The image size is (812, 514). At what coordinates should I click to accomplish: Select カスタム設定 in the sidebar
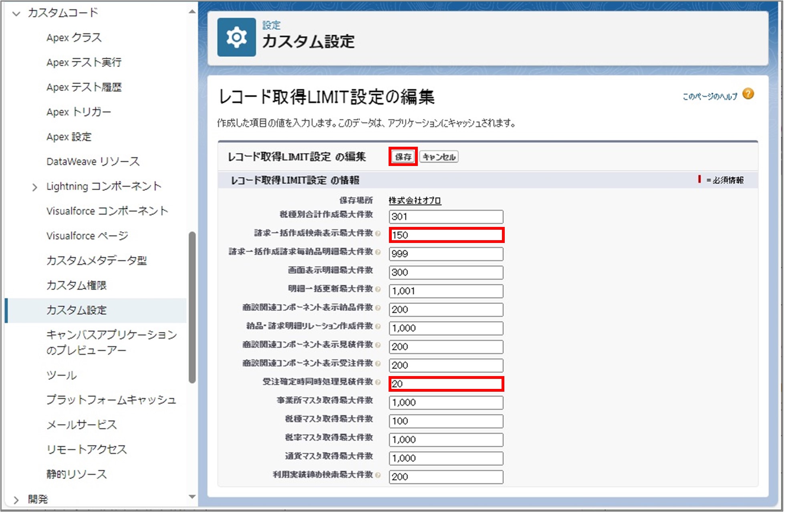96,310
